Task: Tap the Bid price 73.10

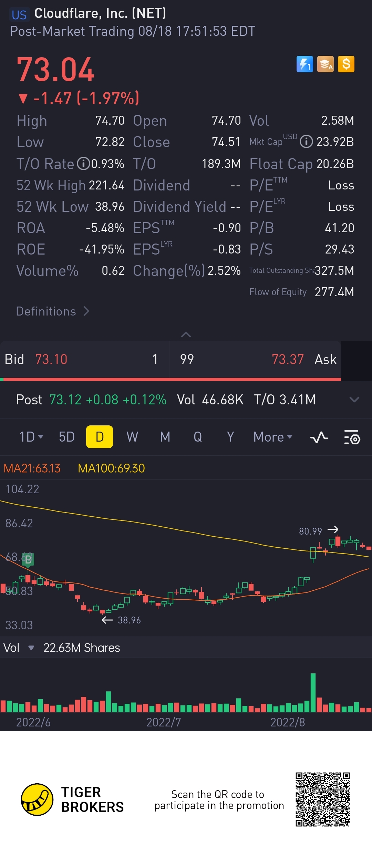Action: 51,359
